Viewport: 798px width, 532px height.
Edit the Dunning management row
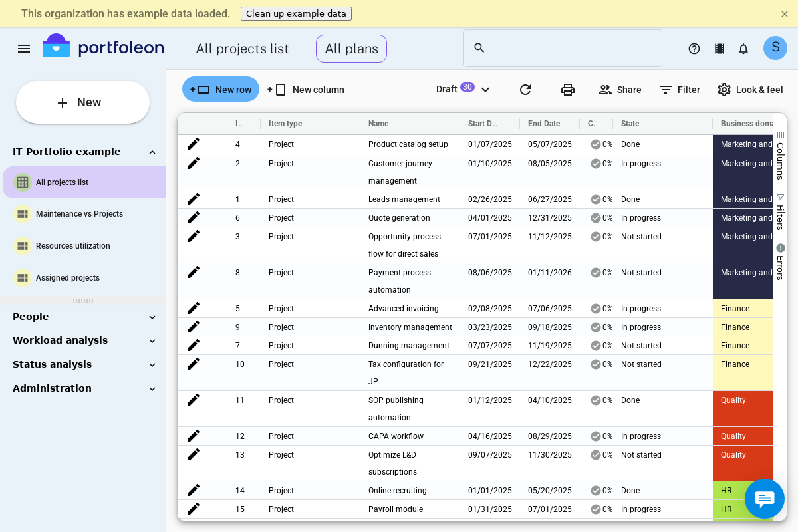194,345
